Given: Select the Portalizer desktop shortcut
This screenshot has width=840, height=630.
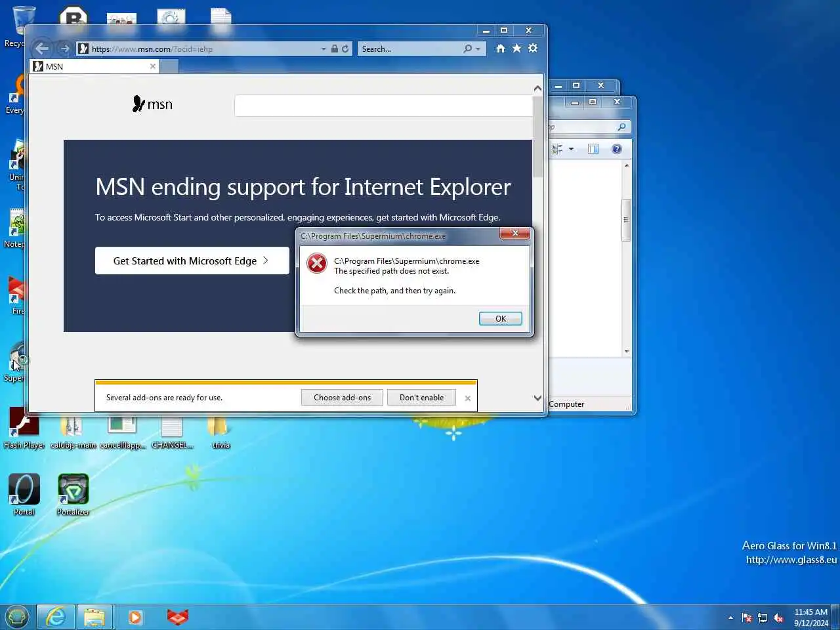Looking at the screenshot, I should click(73, 495).
